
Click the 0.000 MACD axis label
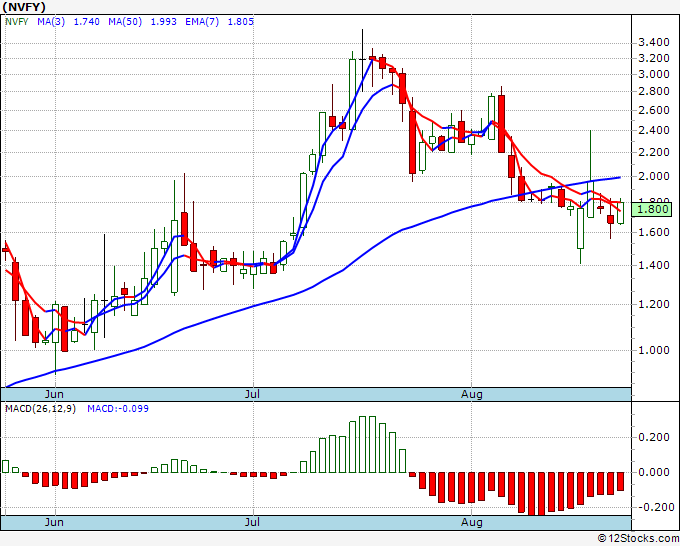tap(654, 472)
